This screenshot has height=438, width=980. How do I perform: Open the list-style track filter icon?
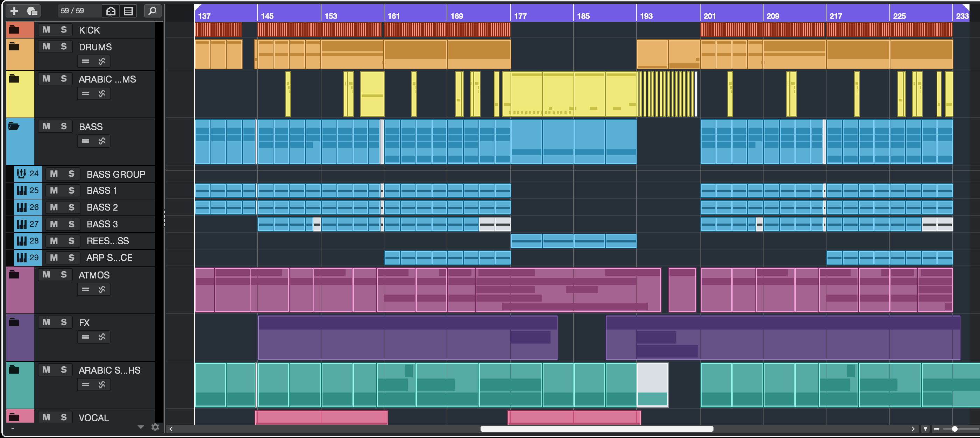[129, 11]
